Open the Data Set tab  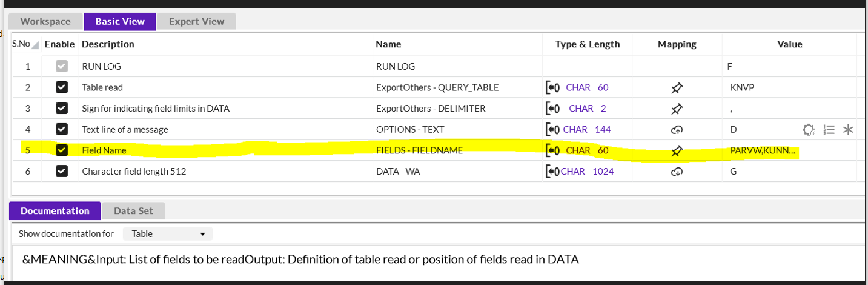[x=133, y=211]
